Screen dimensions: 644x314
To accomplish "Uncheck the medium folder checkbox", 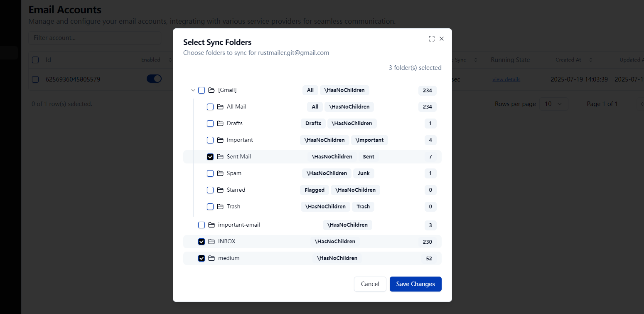I will tap(202, 258).
